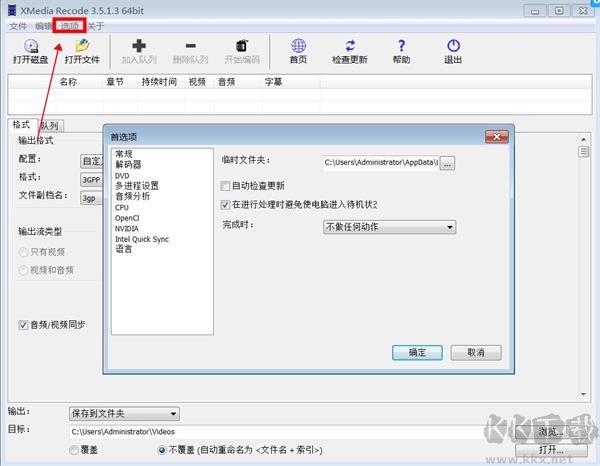The height and width of the screenshot is (466, 600).
Task: Select Multi-process settings (多进程设置) entry
Action: click(x=137, y=186)
